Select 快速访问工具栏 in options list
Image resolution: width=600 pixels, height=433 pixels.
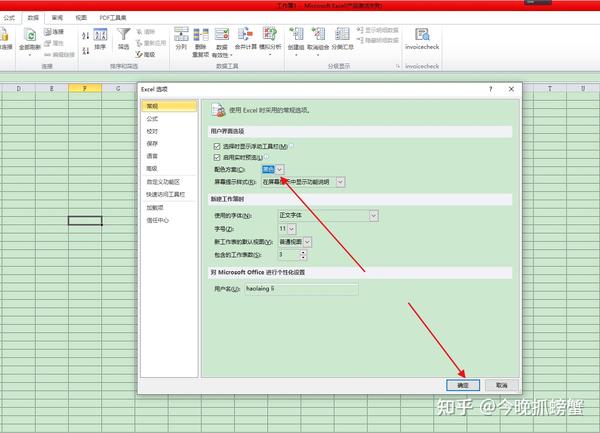click(170, 194)
